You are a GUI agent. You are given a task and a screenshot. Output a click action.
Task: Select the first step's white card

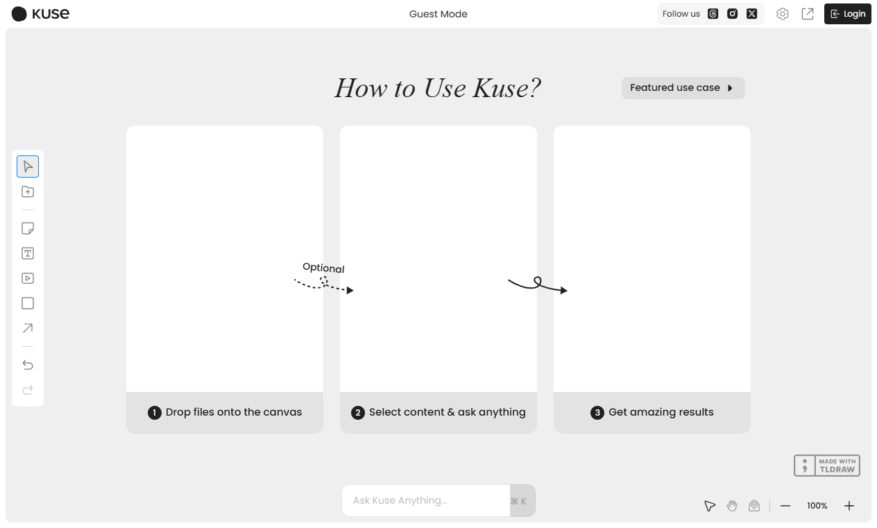[225, 258]
